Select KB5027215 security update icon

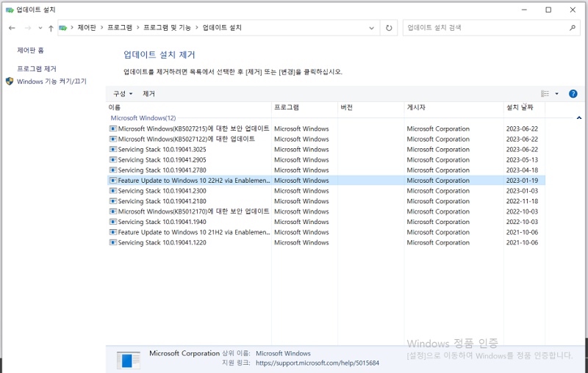click(x=113, y=128)
